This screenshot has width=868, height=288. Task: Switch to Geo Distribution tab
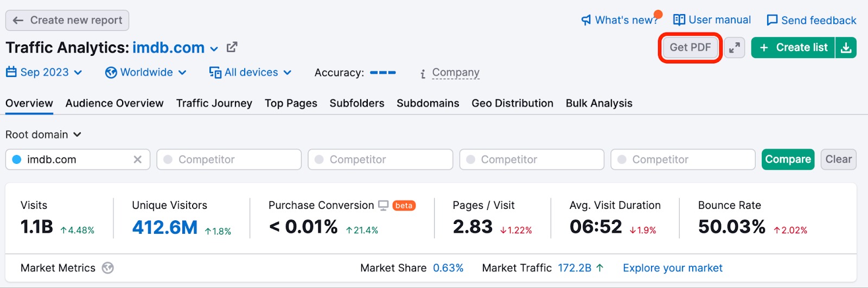[x=513, y=103]
